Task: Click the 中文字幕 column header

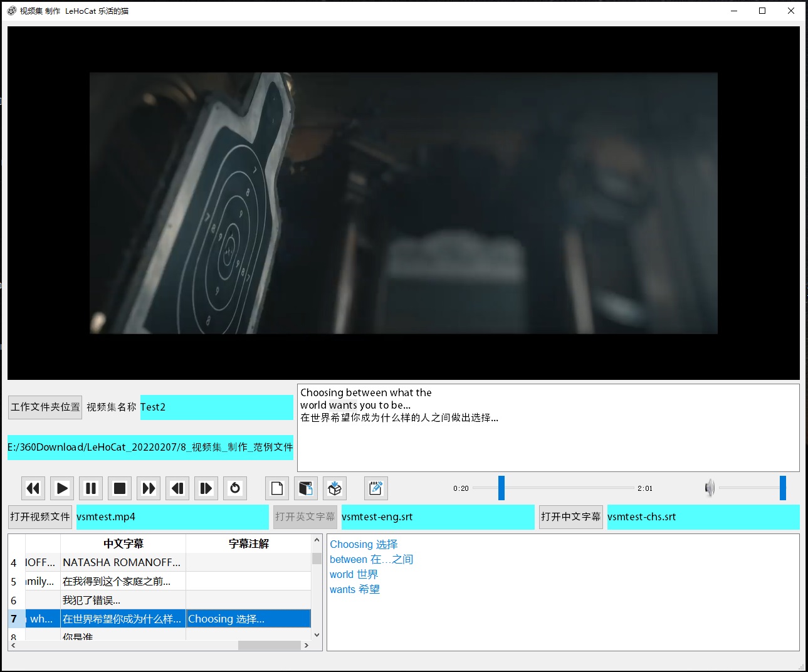Action: click(x=123, y=543)
